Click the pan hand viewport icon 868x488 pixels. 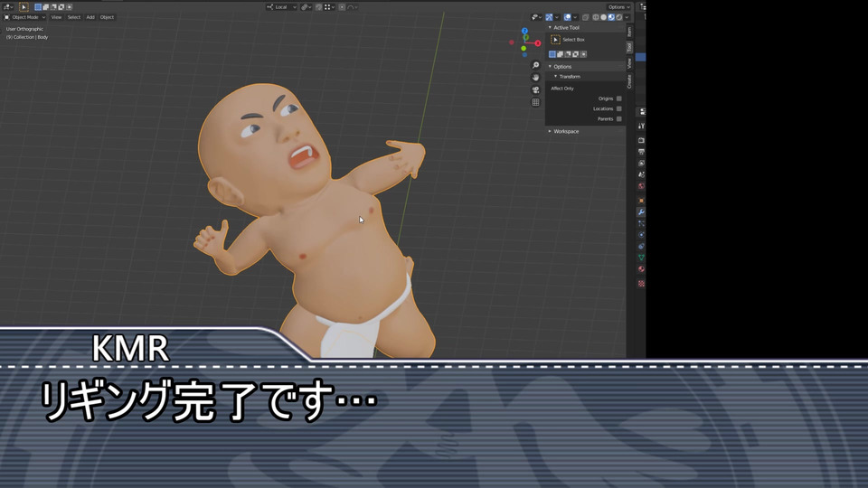pyautogui.click(x=535, y=78)
